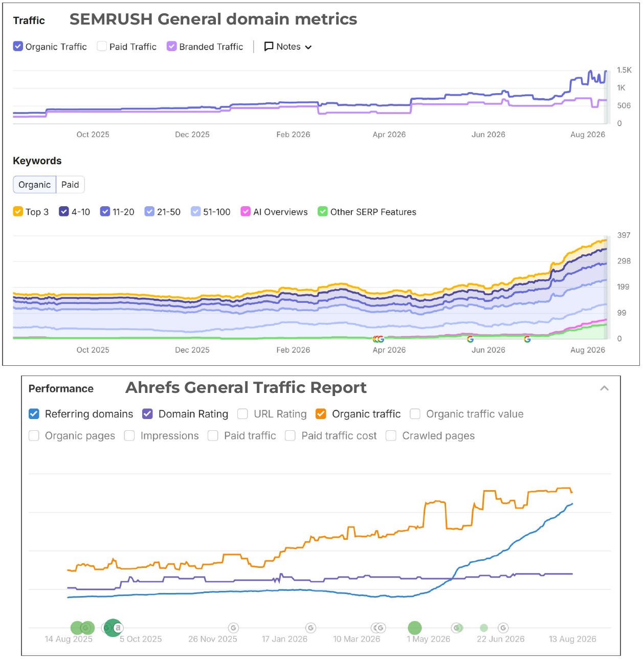Click the Traffic section heading
Screen dimensions: 644x660
(29, 20)
